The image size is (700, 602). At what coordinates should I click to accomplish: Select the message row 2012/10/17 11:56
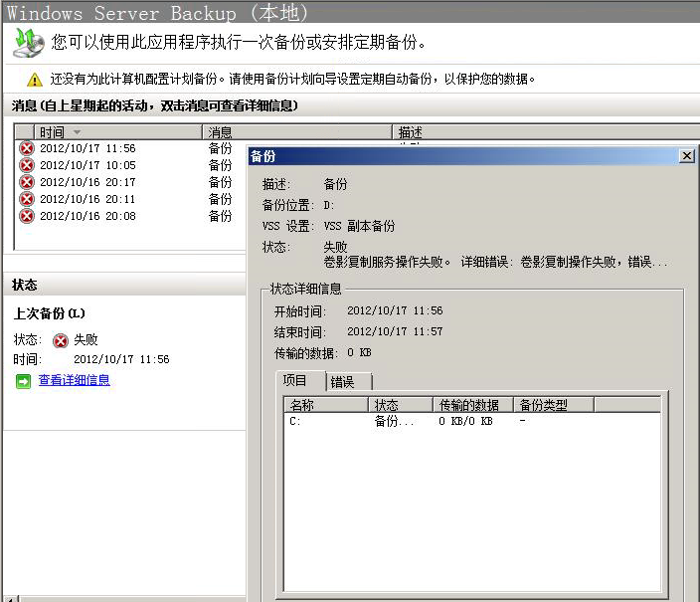click(x=129, y=148)
